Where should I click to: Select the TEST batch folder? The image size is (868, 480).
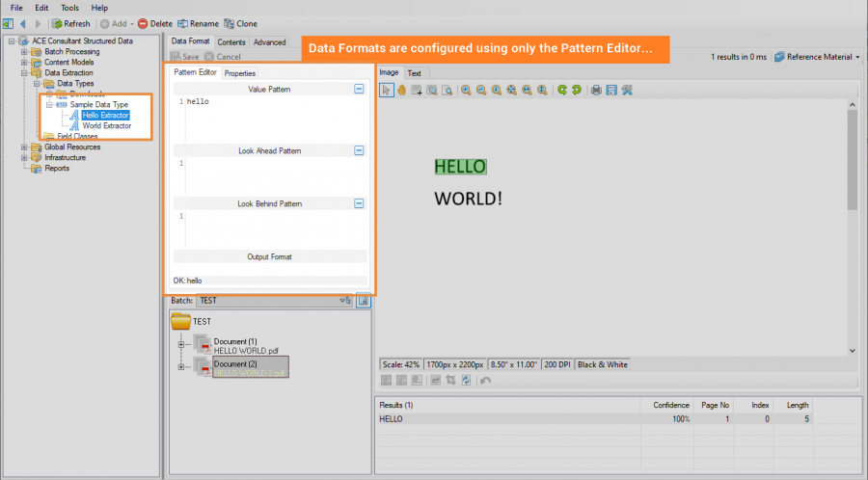[x=191, y=321]
